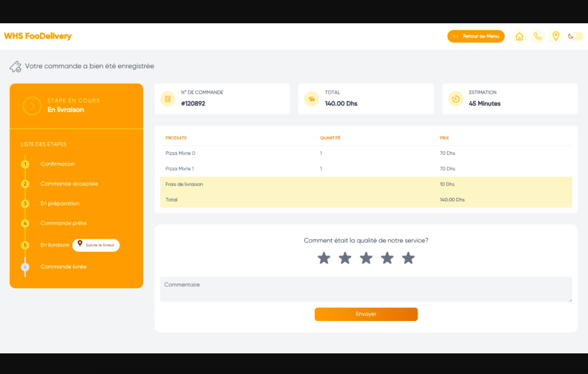This screenshot has width=588, height=374.
Task: Click the order number receipt icon
Action: tap(168, 99)
